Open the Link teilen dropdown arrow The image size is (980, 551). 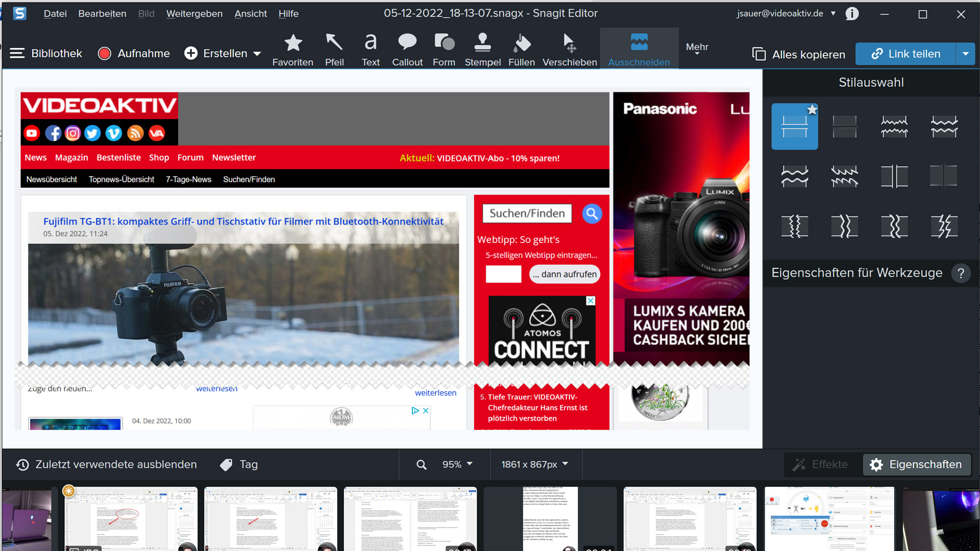pos(965,54)
